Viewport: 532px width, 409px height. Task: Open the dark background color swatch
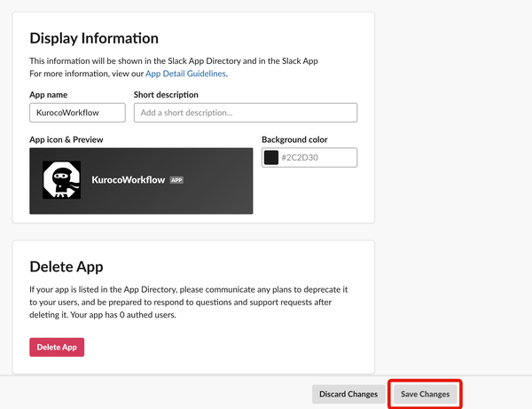pos(271,158)
